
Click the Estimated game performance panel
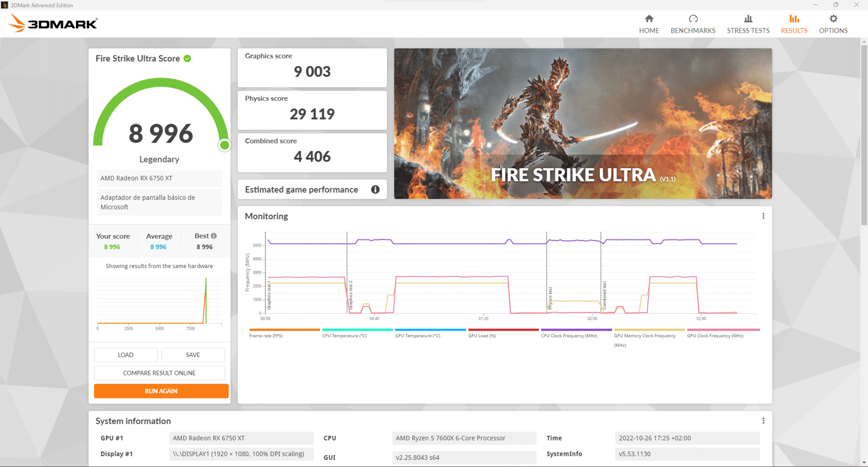coord(312,189)
